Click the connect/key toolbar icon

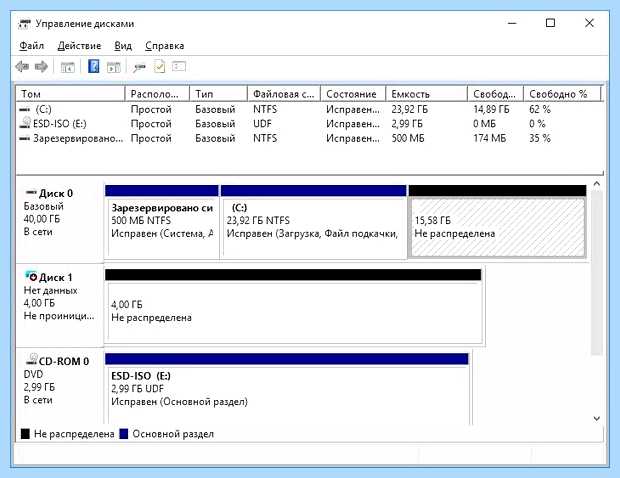(x=139, y=68)
